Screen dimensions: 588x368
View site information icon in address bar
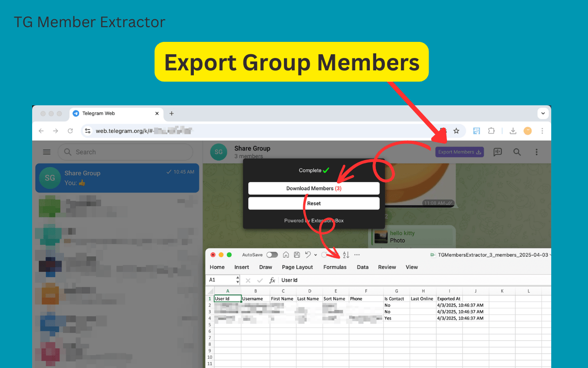[88, 131]
